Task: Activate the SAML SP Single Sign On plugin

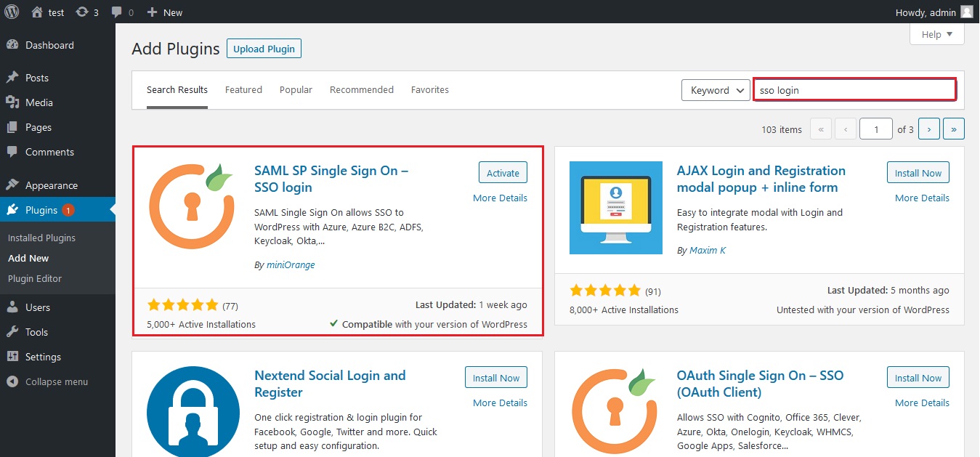Action: (502, 172)
